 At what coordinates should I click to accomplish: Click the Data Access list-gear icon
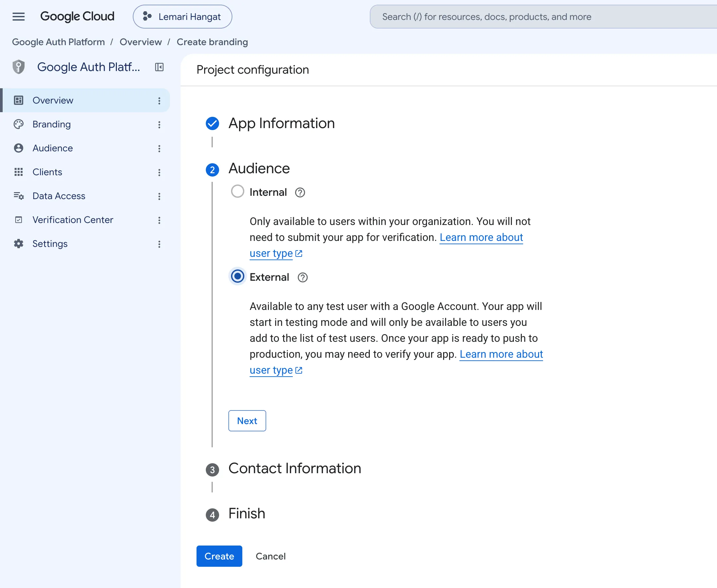[x=19, y=196]
